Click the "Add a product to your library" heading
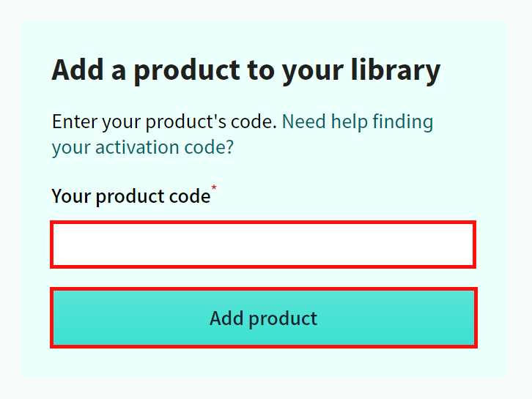Viewport: 532px width, 399px height. 246,70
